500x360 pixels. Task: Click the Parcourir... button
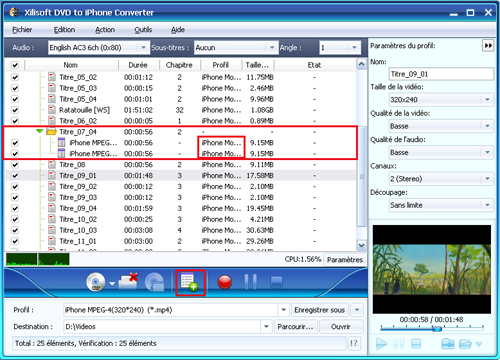[295, 327]
